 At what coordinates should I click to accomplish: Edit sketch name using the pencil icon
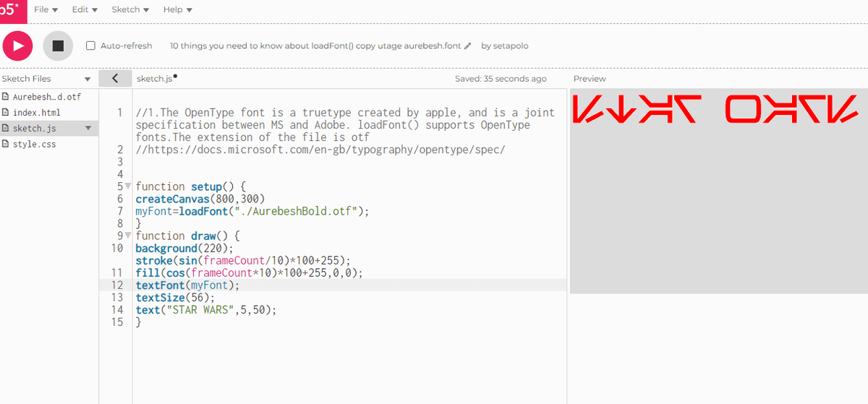(x=467, y=46)
